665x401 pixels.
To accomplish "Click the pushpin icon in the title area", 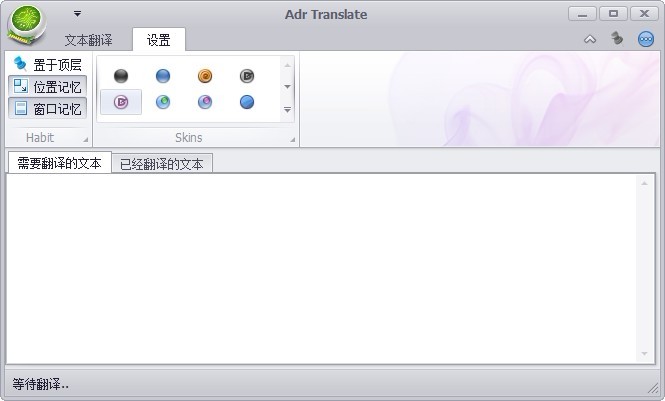I will coord(617,39).
